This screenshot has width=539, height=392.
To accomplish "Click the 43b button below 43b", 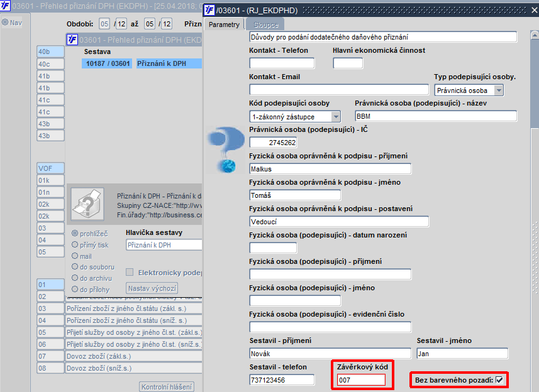I will [50, 136].
